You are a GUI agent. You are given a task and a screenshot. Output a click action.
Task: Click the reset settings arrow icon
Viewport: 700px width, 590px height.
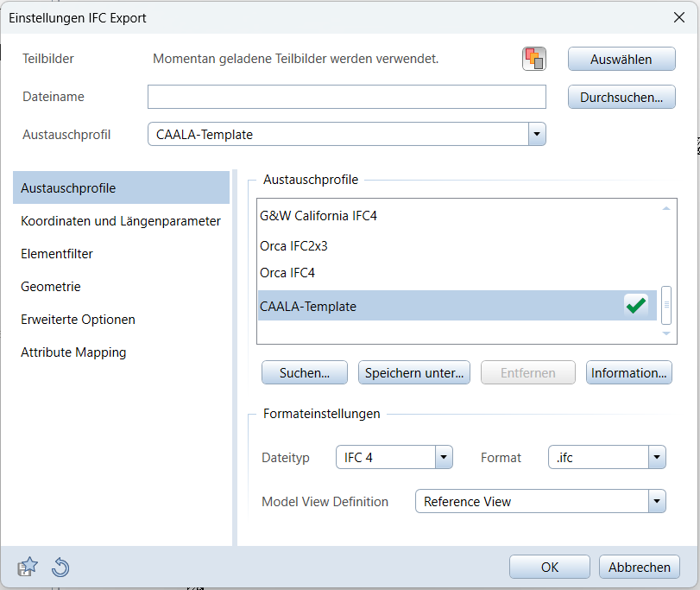pos(60,567)
